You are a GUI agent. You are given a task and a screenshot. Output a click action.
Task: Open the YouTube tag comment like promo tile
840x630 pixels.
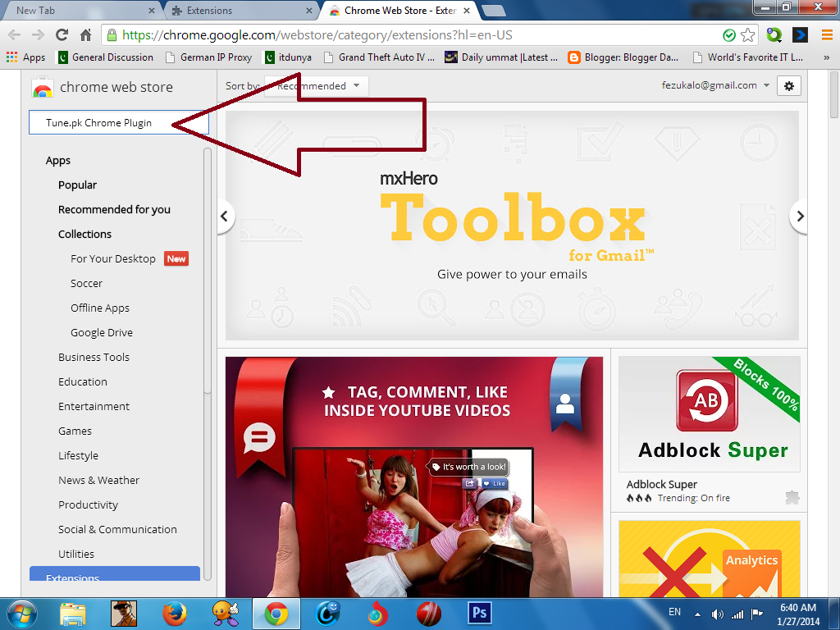pyautogui.click(x=414, y=477)
